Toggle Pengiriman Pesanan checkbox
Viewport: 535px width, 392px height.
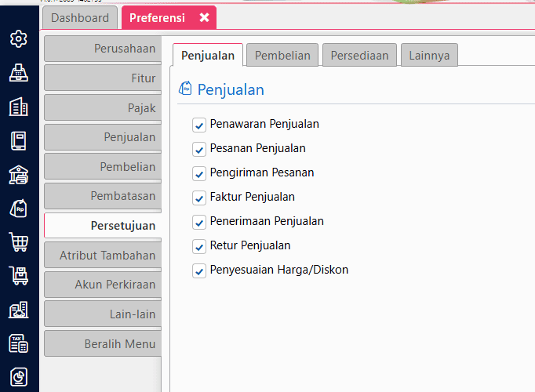(x=199, y=173)
